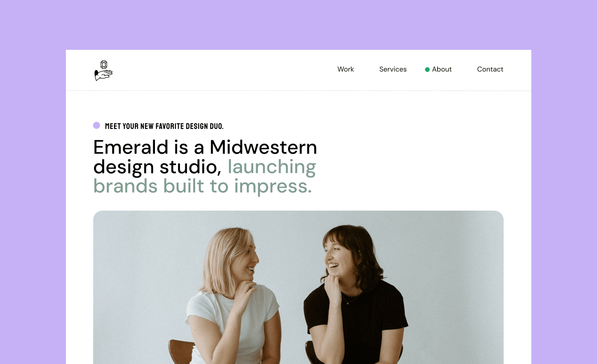Click the 'design studio,' headline text
This screenshot has width=597, height=364.
(x=157, y=167)
